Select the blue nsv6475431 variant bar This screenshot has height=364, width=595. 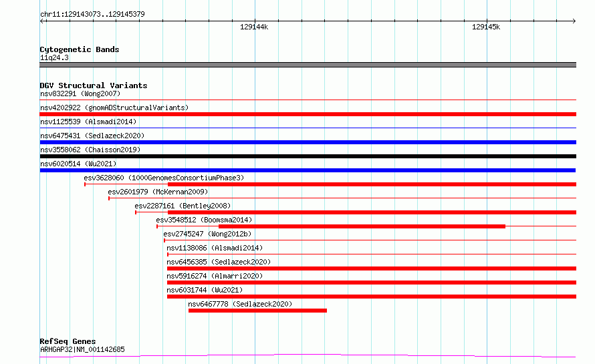click(308, 142)
